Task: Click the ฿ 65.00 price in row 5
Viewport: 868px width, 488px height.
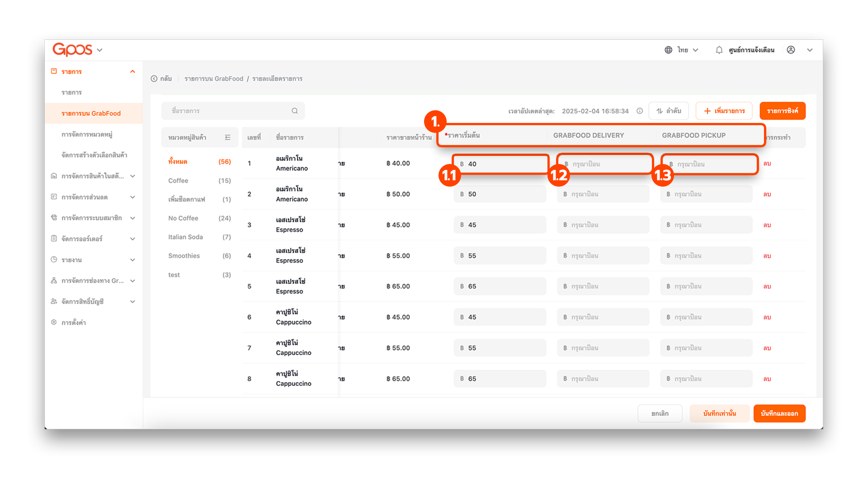Action: point(398,286)
